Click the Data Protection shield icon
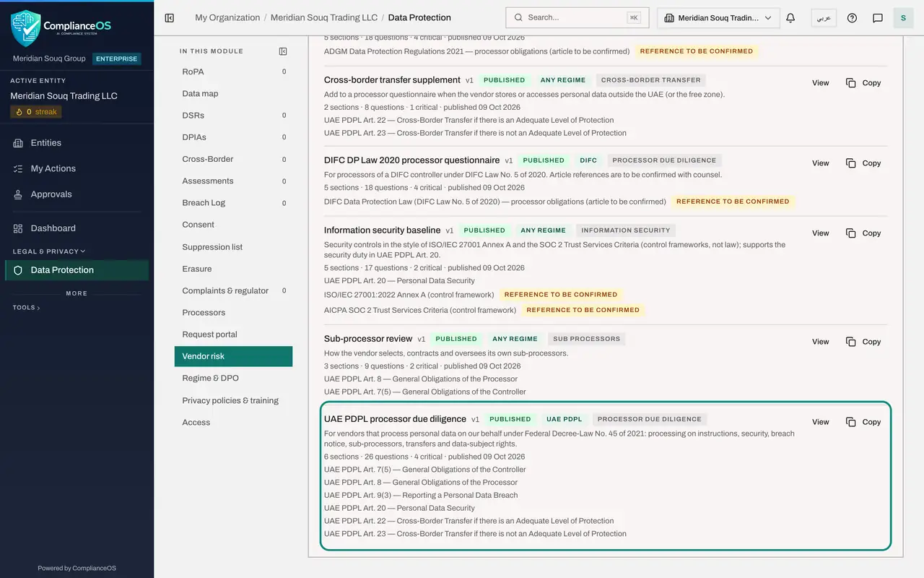The image size is (924, 578). point(18,270)
